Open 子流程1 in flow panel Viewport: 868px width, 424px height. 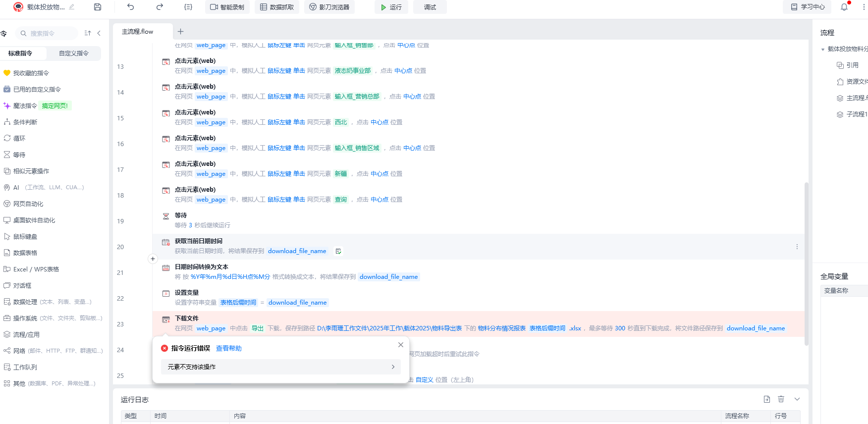[x=852, y=114]
